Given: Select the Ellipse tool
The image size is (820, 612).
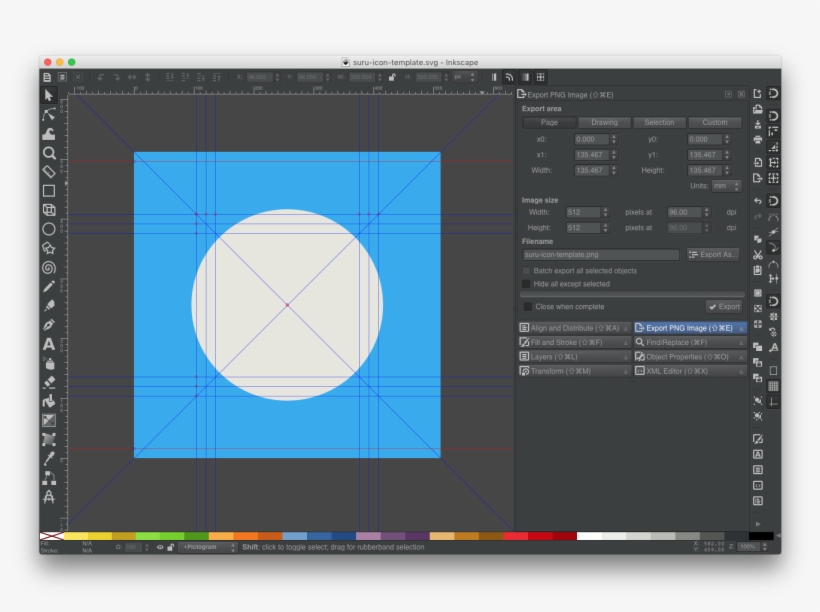Looking at the screenshot, I should (x=48, y=229).
